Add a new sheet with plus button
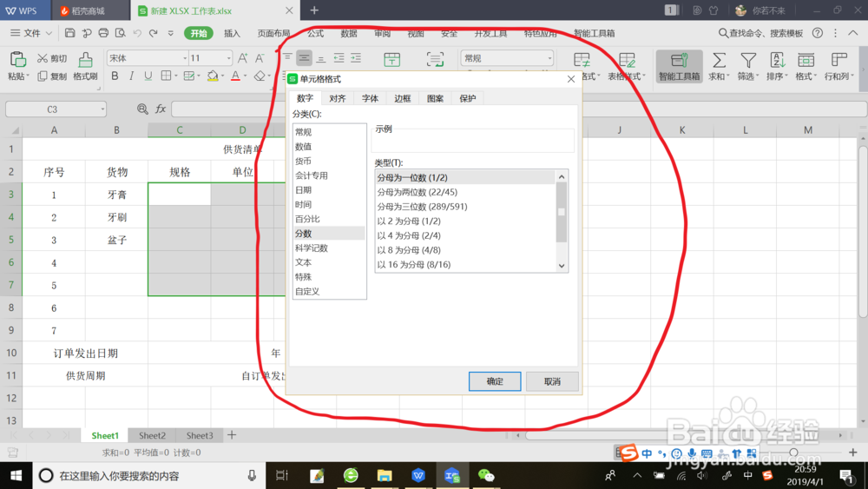The height and width of the screenshot is (489, 868). [232, 435]
